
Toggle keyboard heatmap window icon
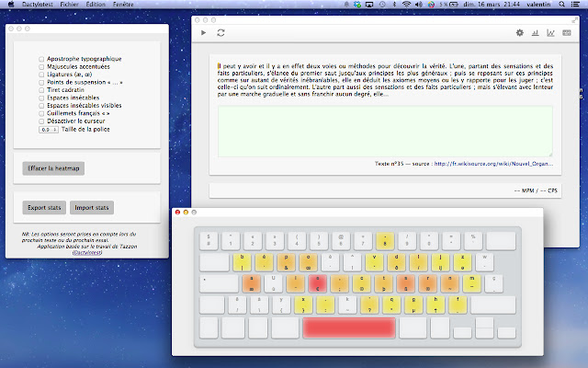(567, 33)
